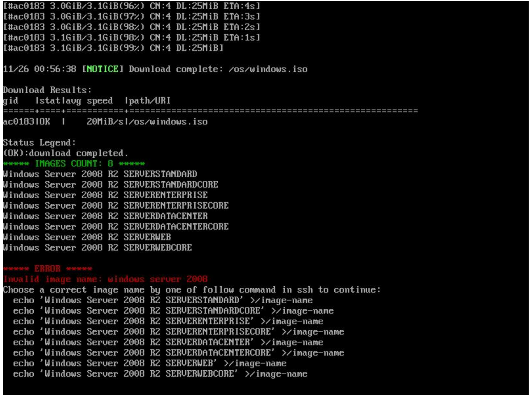Select gid 'ac0183' in the results row
Viewport: 532px width, 398px height.
(x=19, y=122)
